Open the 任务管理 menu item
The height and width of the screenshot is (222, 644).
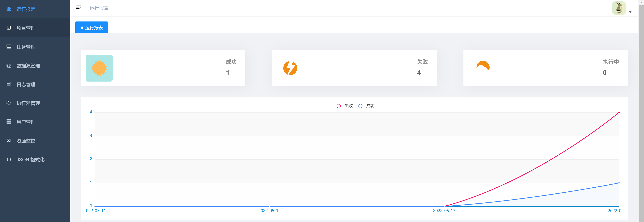click(26, 47)
